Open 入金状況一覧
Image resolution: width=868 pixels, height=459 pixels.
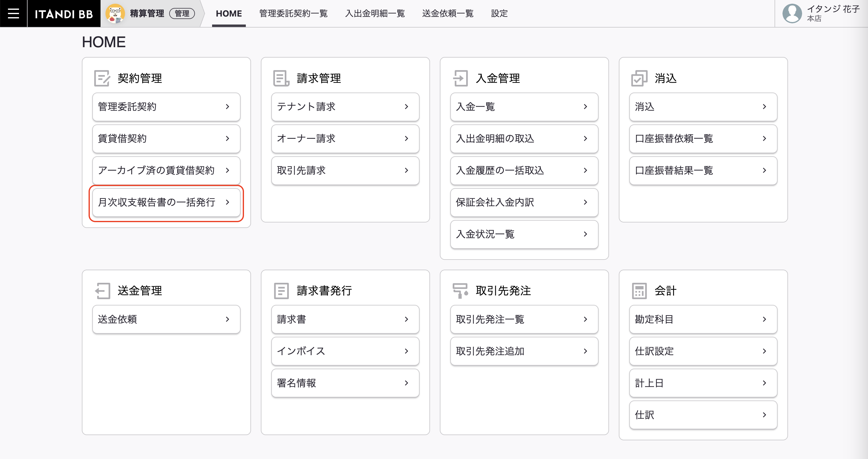pos(524,234)
